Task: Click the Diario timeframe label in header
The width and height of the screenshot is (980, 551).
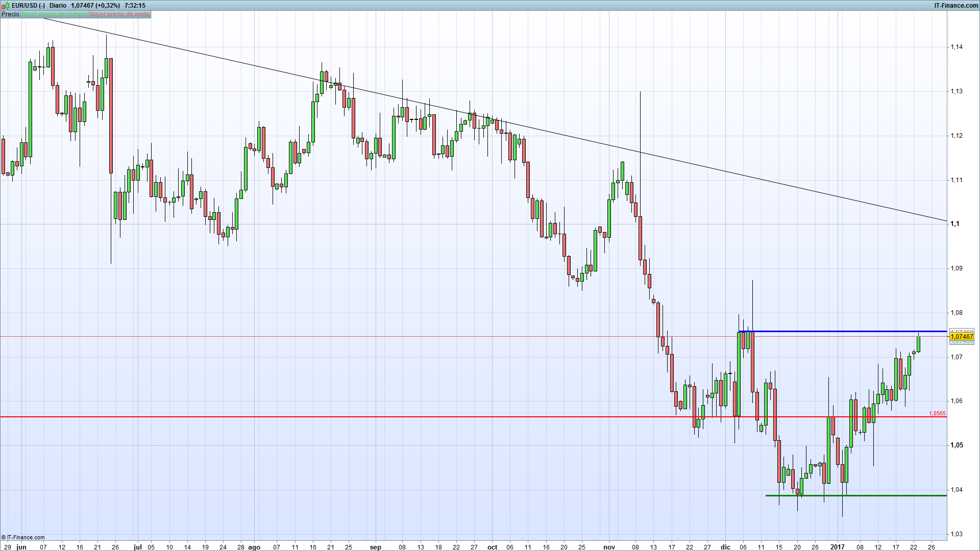Action: 58,5
